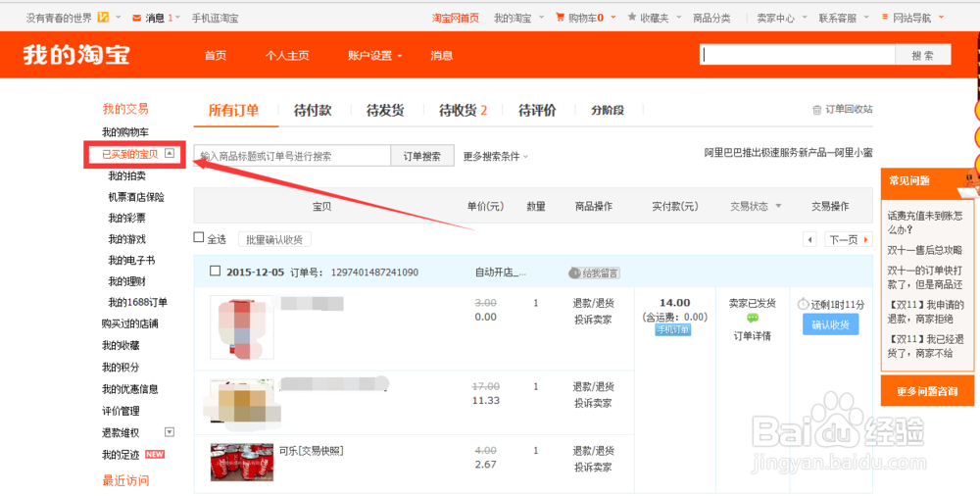Open FAQ 话费充值未到账怎么办

(925, 223)
